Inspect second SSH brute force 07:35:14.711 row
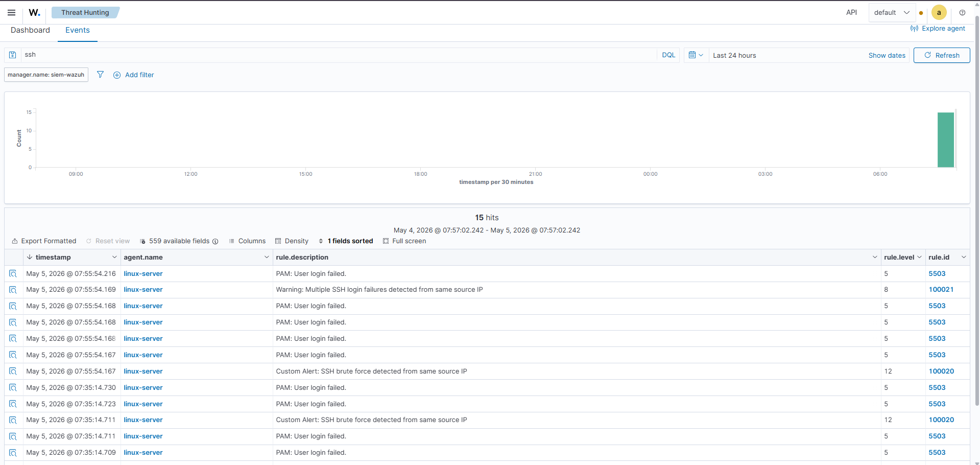Image resolution: width=980 pixels, height=465 pixels. click(13, 420)
